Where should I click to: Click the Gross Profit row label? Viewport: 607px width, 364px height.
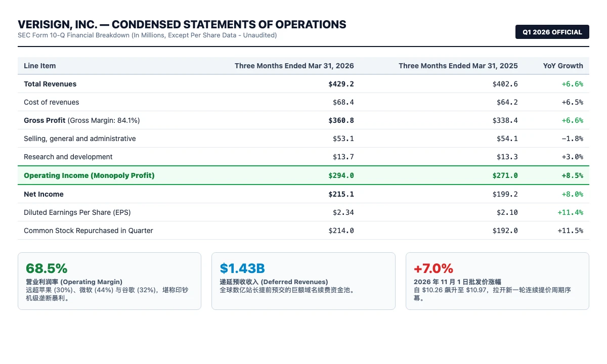click(x=82, y=120)
